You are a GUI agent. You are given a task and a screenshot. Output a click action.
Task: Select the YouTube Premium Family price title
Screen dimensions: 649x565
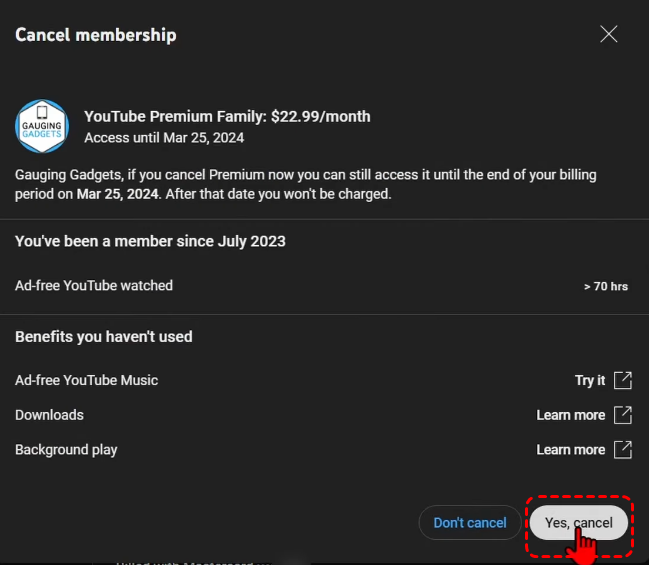tap(227, 116)
